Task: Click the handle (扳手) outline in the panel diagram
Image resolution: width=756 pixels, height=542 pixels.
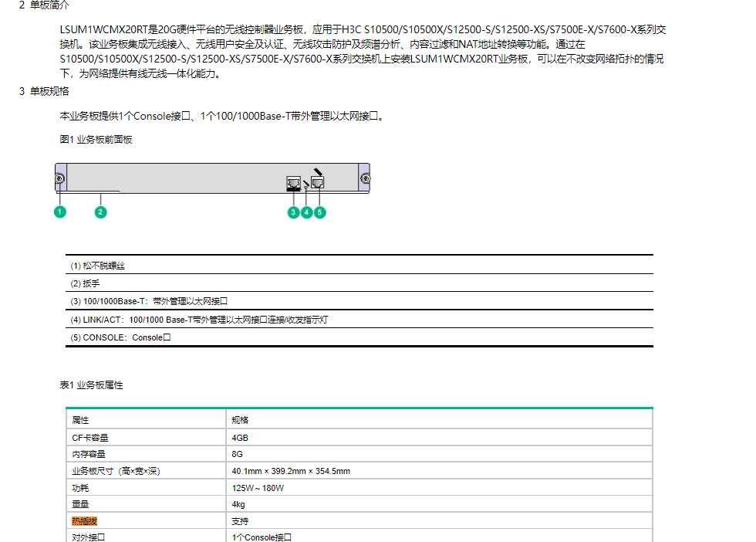Action: pyautogui.click(x=89, y=192)
